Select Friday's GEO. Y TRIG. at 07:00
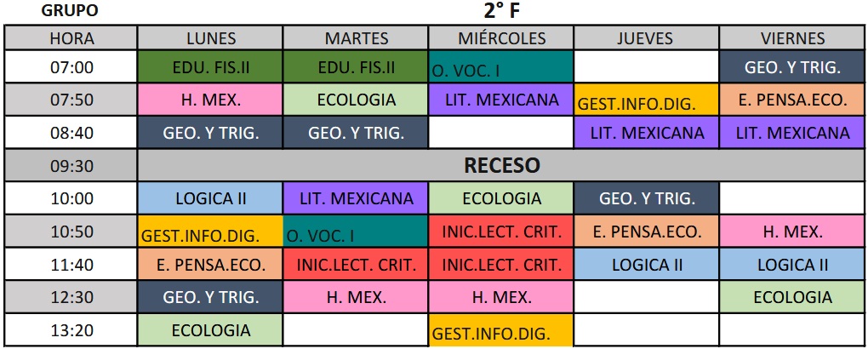The image size is (868, 349). 792,67
